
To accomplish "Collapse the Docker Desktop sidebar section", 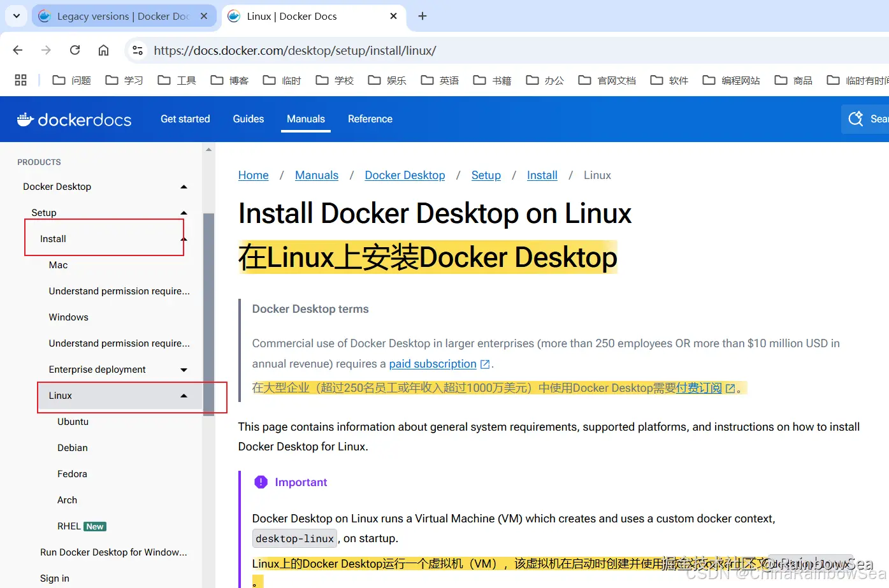I will [x=184, y=187].
